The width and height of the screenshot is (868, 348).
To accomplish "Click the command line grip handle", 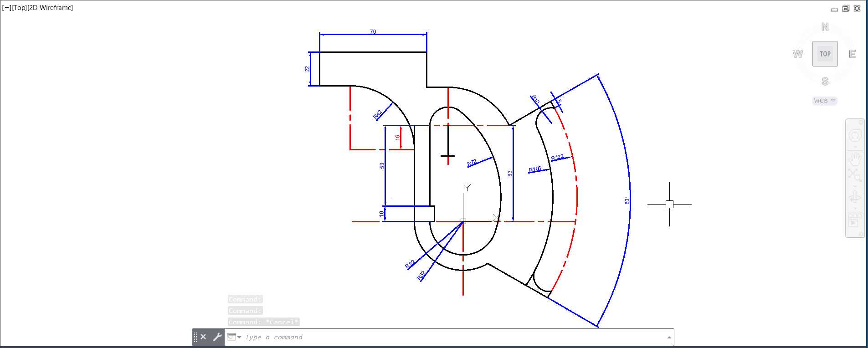I will [195, 337].
